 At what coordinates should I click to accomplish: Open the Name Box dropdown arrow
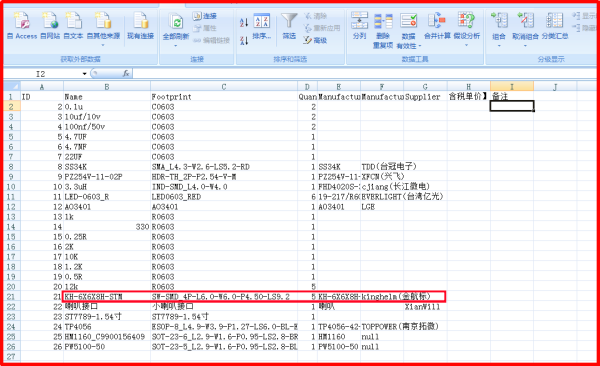point(84,74)
